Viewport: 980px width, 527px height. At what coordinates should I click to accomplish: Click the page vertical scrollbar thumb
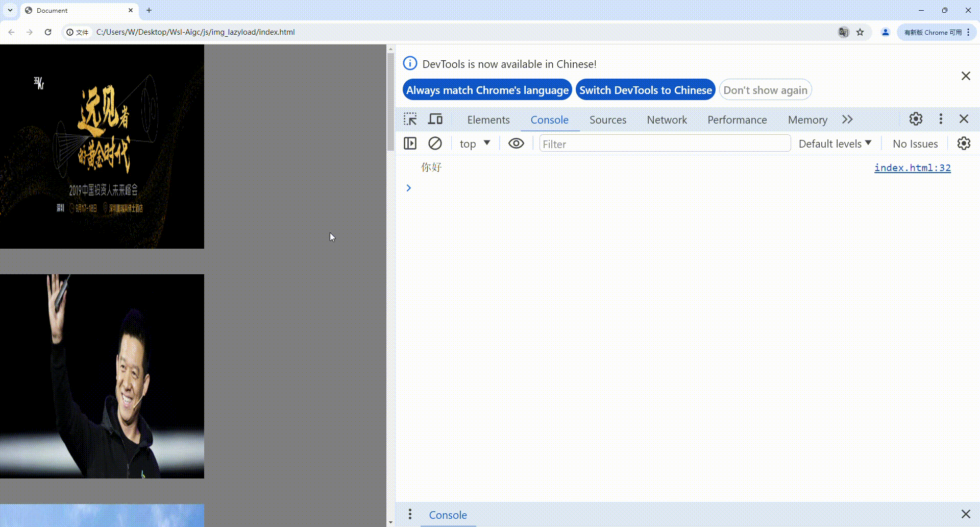click(x=390, y=102)
